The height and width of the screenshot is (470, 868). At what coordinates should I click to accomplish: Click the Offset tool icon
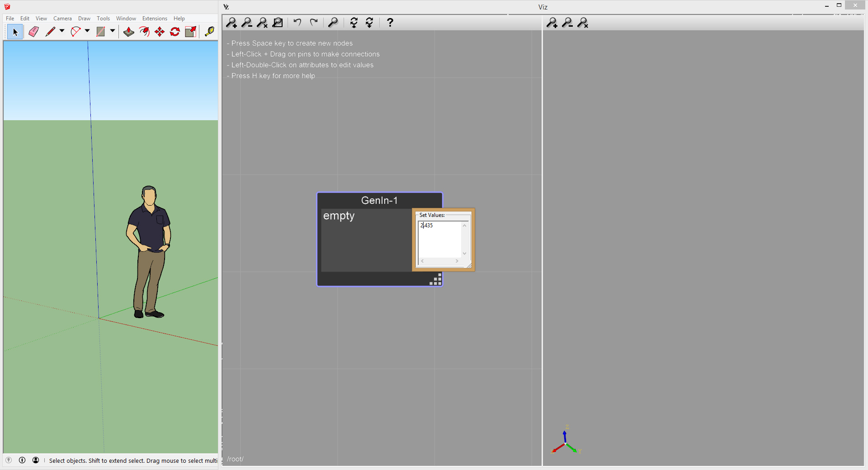(x=144, y=32)
